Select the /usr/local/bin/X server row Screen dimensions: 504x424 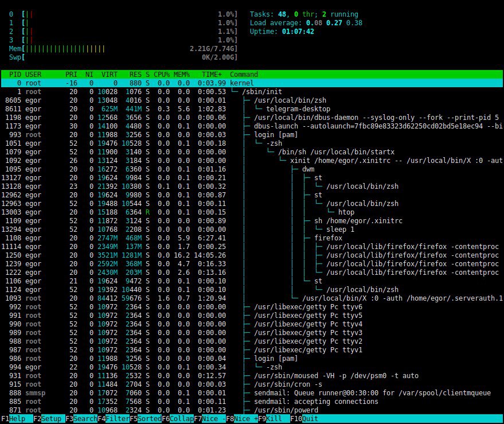point(252,298)
